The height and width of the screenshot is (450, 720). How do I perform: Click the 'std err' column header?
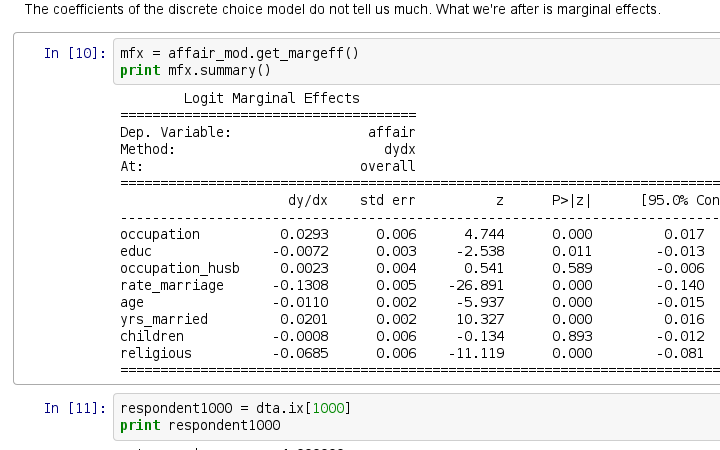coord(388,200)
